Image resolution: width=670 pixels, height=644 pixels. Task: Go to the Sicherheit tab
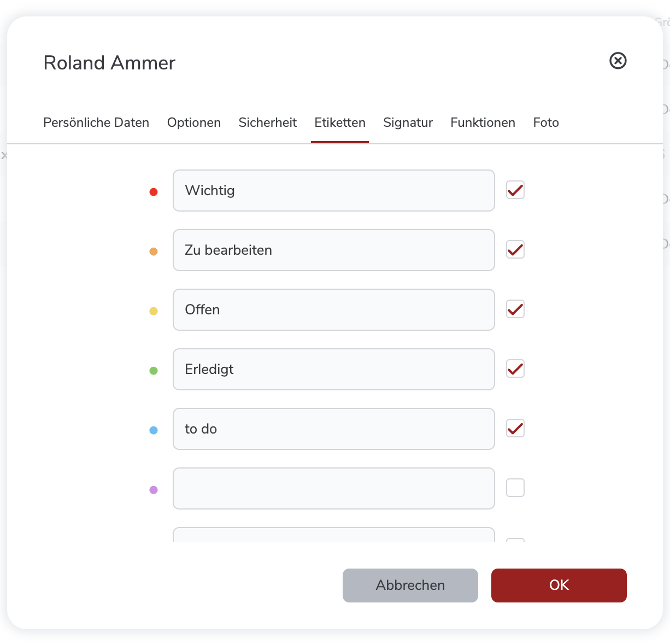pyautogui.click(x=268, y=122)
